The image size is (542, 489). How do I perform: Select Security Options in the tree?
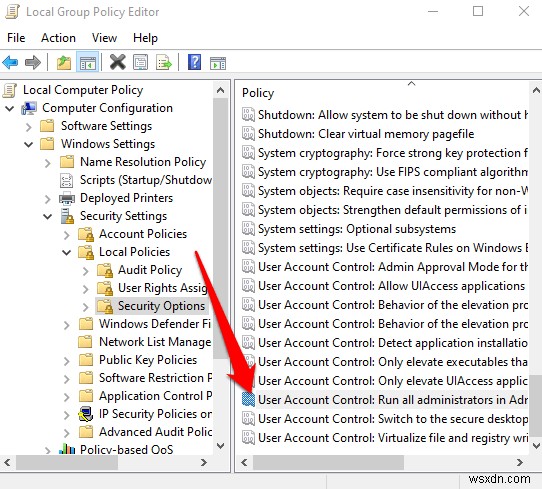point(161,306)
